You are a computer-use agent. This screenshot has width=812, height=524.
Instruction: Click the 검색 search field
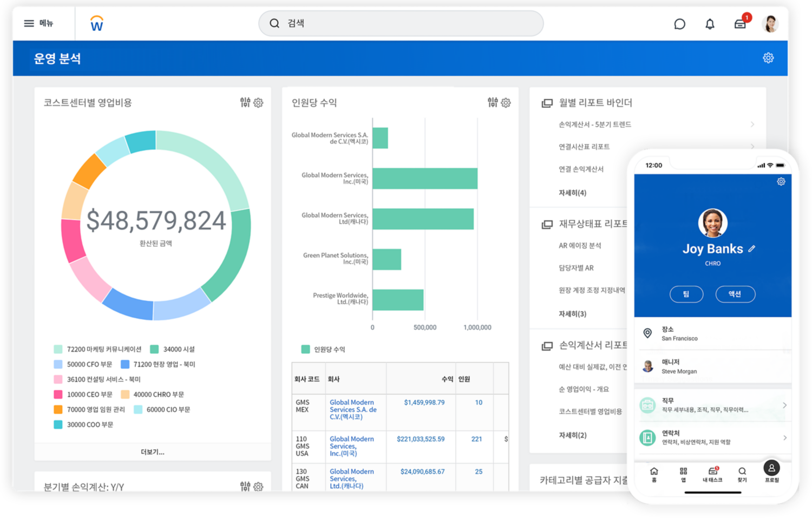401,23
